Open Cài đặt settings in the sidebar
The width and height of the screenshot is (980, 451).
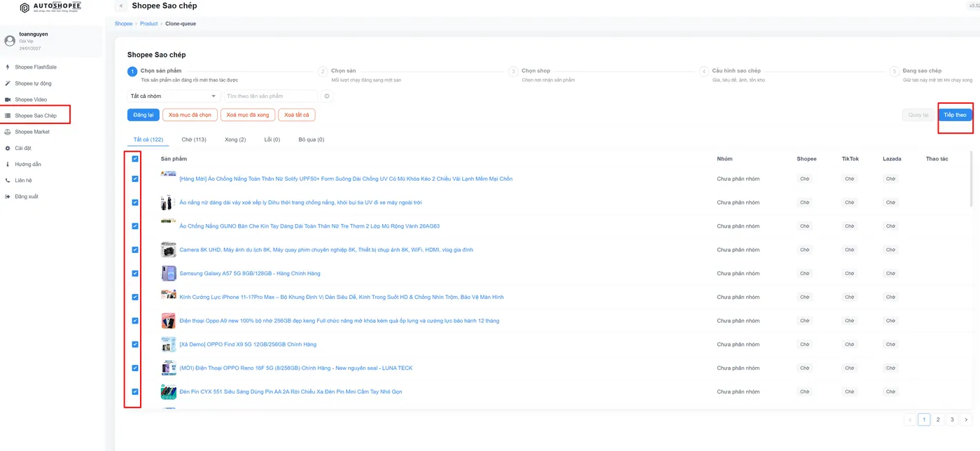pyautogui.click(x=23, y=148)
